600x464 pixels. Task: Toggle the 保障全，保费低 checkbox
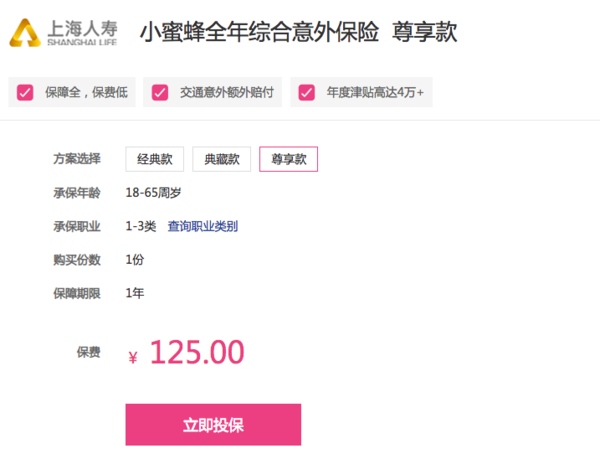25,93
